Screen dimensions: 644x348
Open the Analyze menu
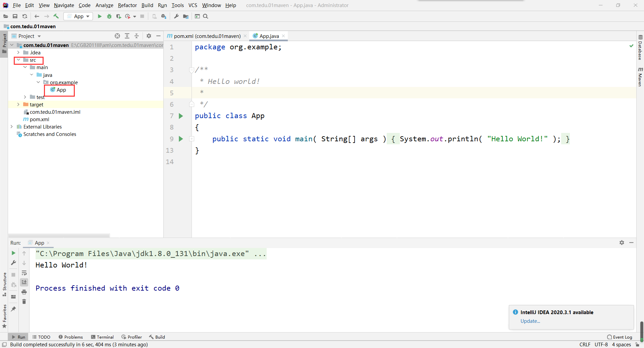(x=104, y=5)
